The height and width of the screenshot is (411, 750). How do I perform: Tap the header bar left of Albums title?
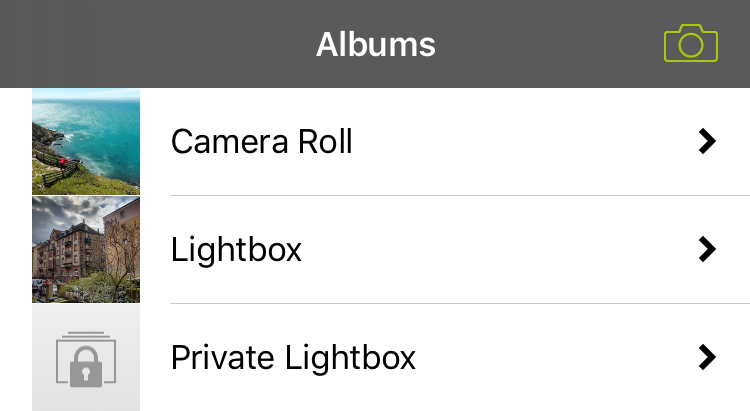pyautogui.click(x=150, y=44)
